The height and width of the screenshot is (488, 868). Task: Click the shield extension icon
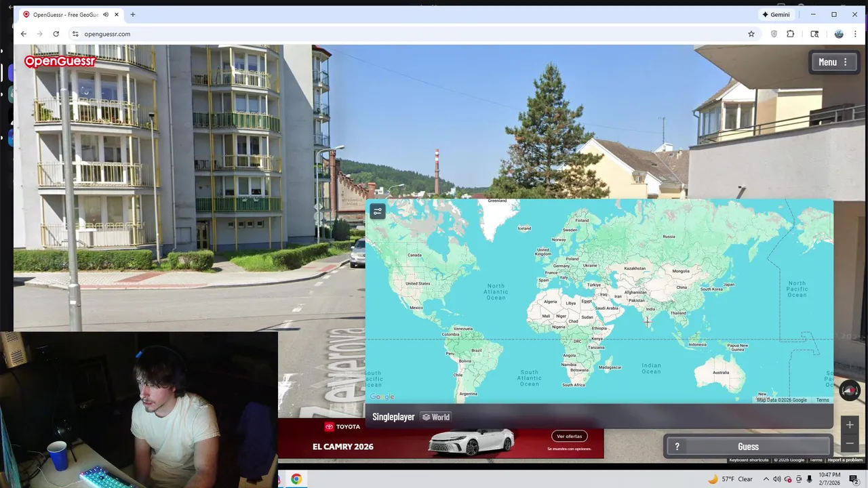tap(774, 34)
